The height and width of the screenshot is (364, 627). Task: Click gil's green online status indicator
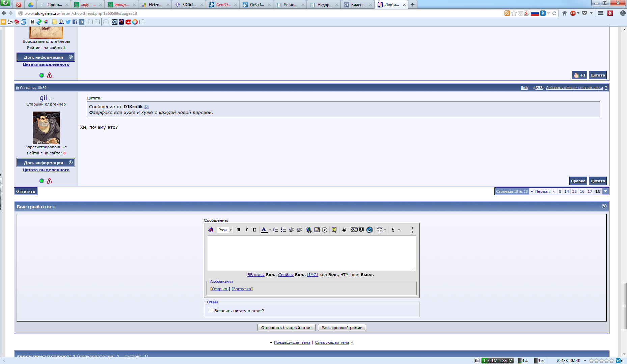42,181
